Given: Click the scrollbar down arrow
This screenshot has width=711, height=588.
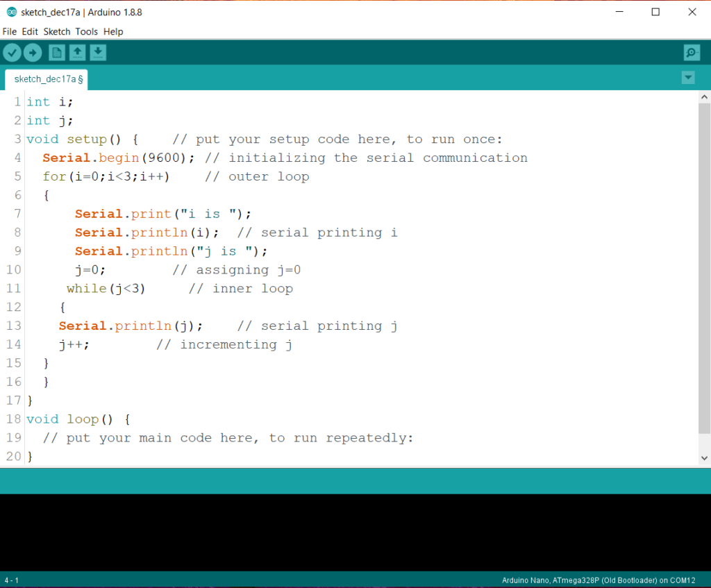Looking at the screenshot, I should point(705,457).
